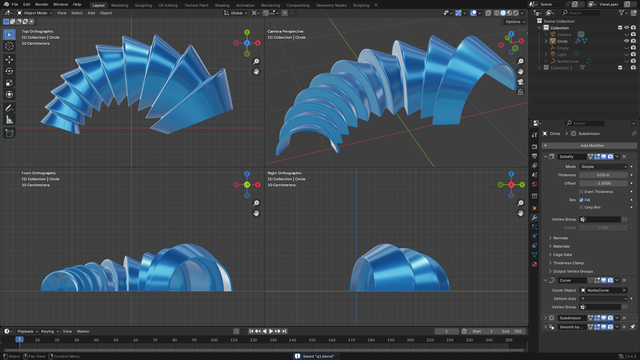
Task: Toggle the Even Thickness checkbox
Action: tap(581, 191)
